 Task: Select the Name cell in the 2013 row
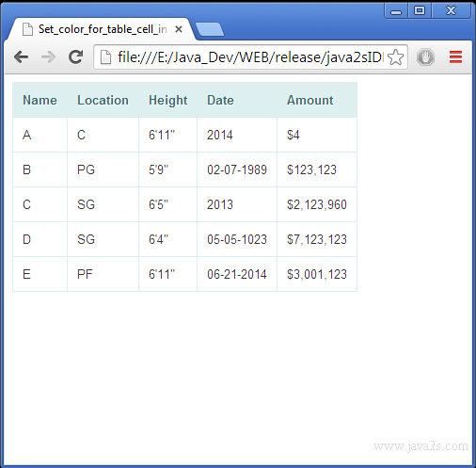(40, 204)
